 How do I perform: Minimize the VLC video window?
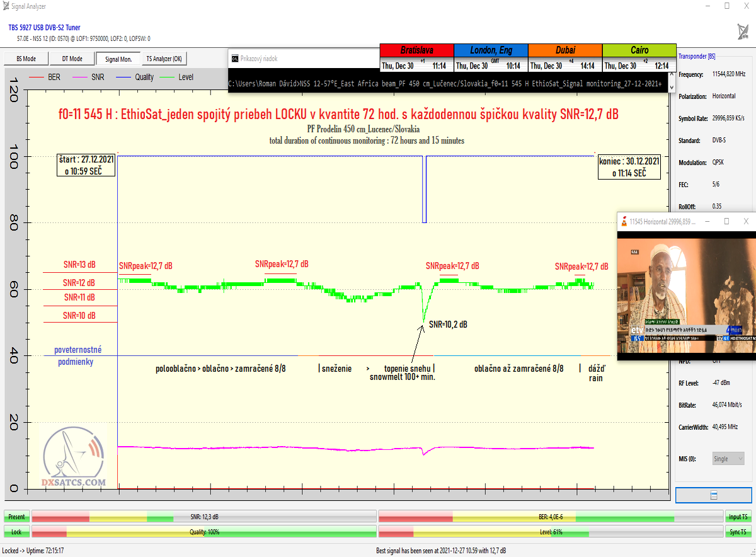click(x=706, y=222)
